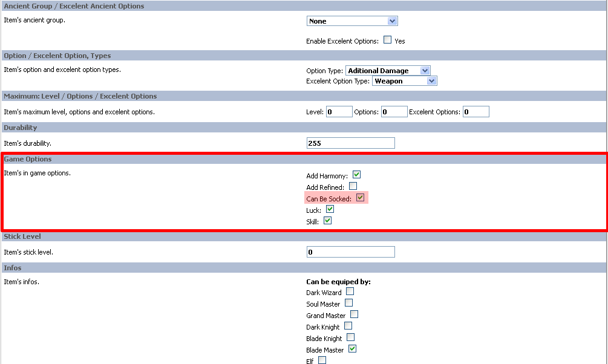The image size is (608, 364).
Task: Enable Excelent Options checkbox
Action: [x=387, y=41]
